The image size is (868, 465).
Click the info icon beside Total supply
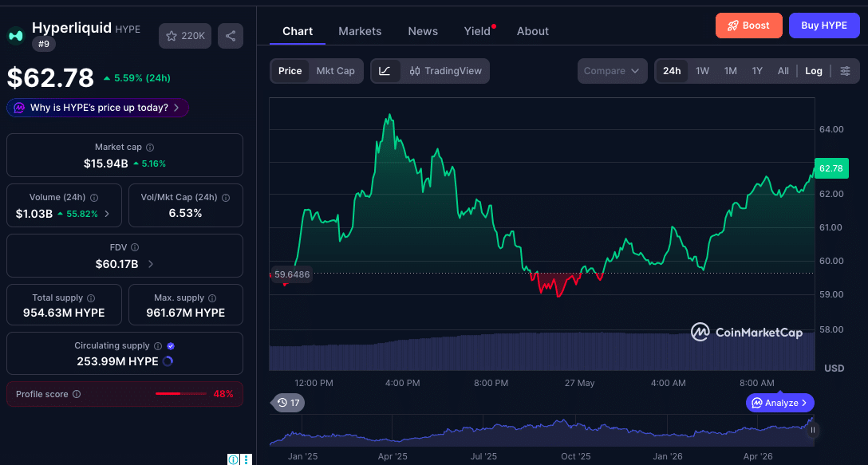[91, 298]
